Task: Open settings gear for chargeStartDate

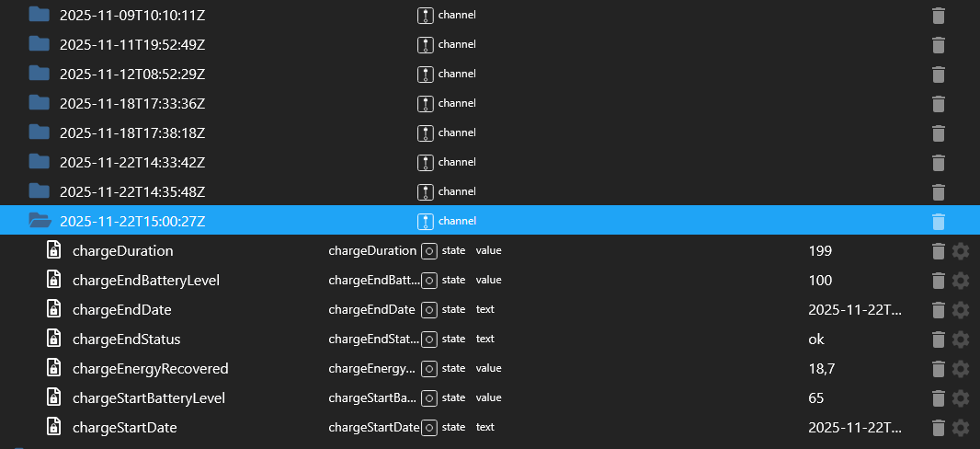Action: [961, 428]
